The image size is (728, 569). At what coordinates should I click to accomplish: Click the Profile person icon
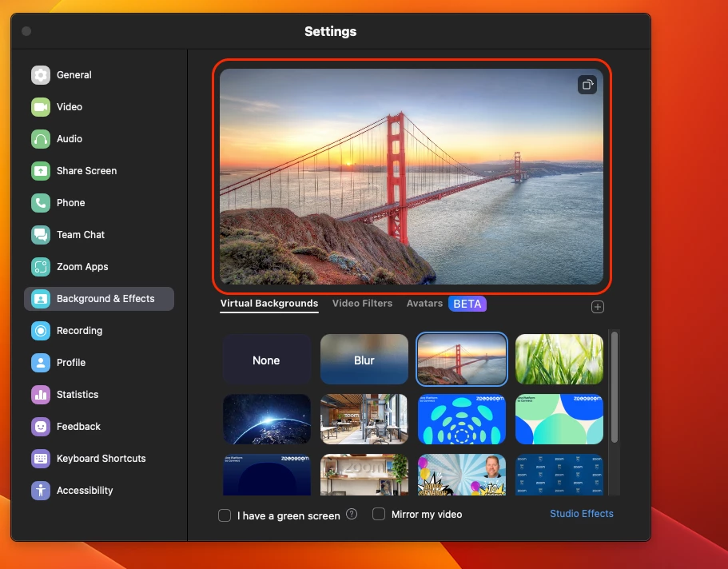(x=41, y=363)
